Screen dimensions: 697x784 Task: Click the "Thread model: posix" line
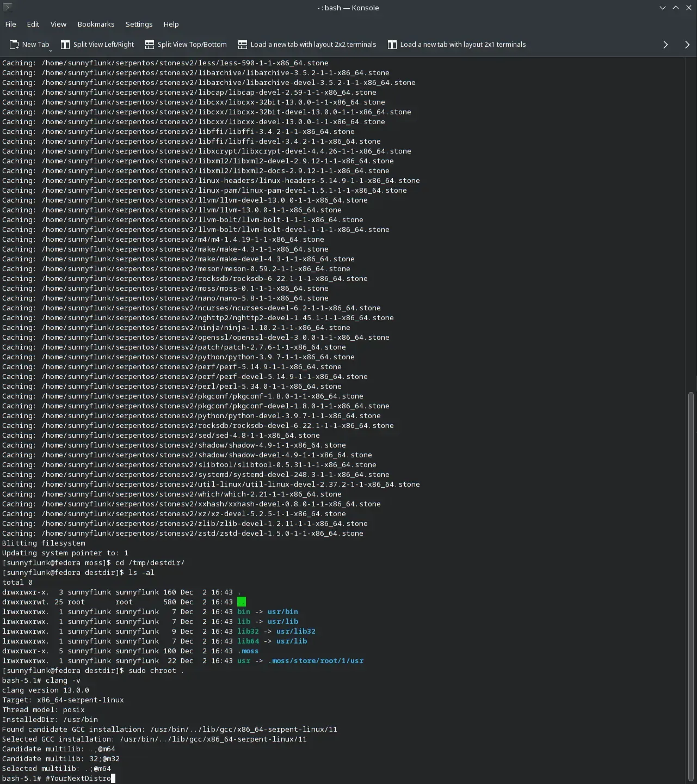point(44,710)
